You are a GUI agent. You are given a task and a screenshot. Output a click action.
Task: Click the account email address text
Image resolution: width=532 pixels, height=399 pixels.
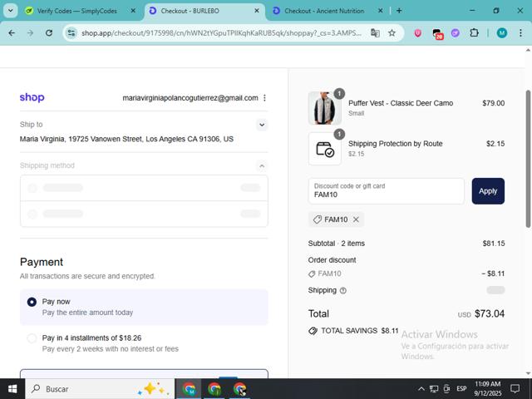[190, 98]
